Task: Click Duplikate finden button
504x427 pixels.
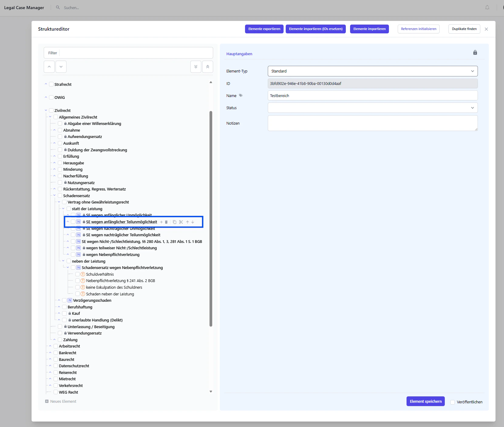Action: click(x=464, y=29)
